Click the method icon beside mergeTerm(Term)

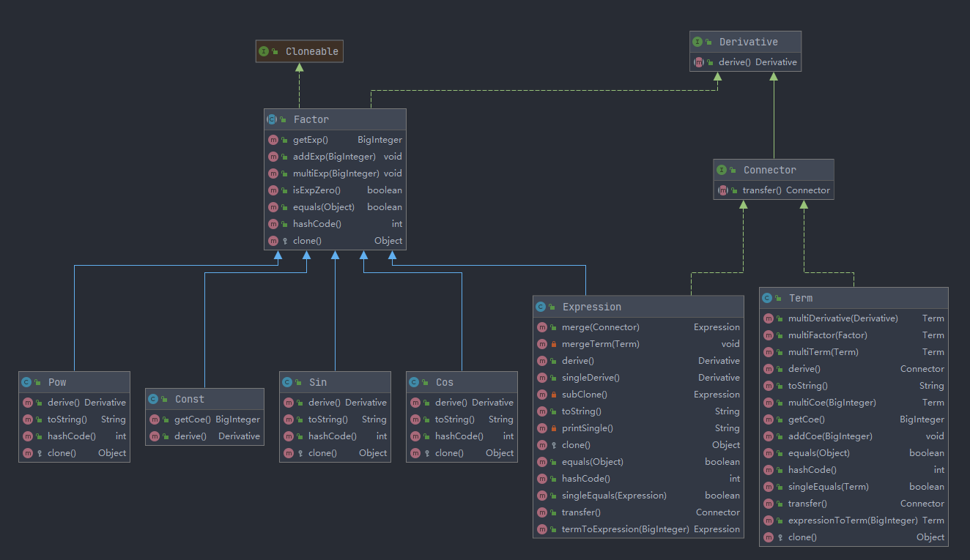541,344
